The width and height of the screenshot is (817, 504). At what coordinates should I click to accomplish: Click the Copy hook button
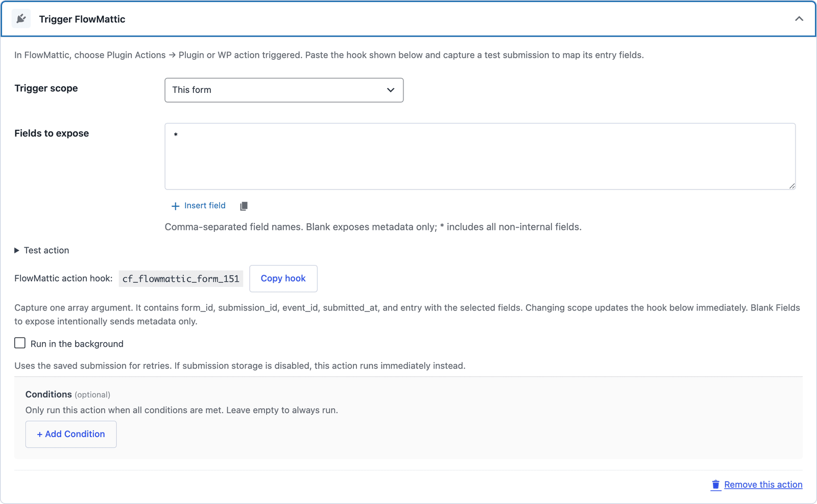point(283,278)
